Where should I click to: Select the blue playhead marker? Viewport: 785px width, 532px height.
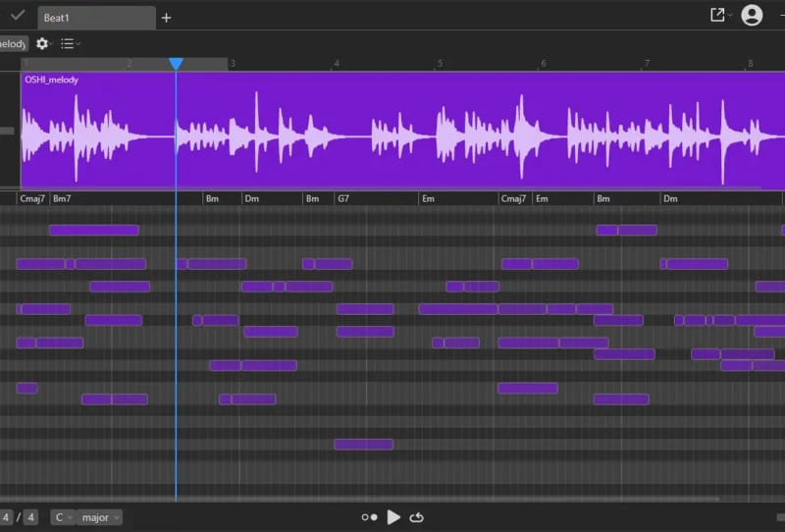pyautogui.click(x=176, y=64)
